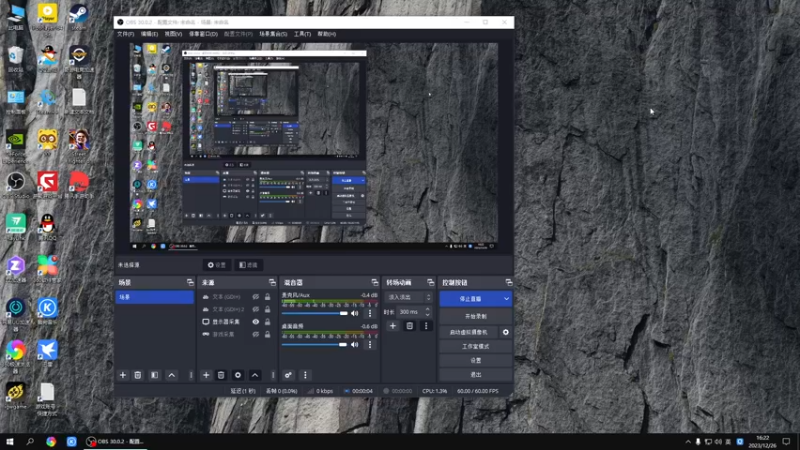
Task: Toggle lock on 游戏采集 source
Action: [267, 334]
